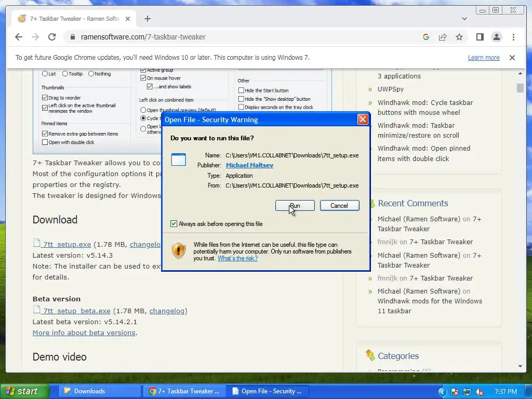Image resolution: width=532 pixels, height=399 pixels.
Task: Open the What's the risk? link
Action: pos(237,258)
